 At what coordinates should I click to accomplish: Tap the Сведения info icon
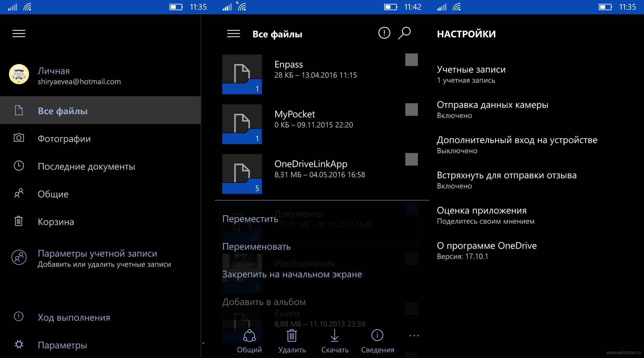pyautogui.click(x=377, y=335)
